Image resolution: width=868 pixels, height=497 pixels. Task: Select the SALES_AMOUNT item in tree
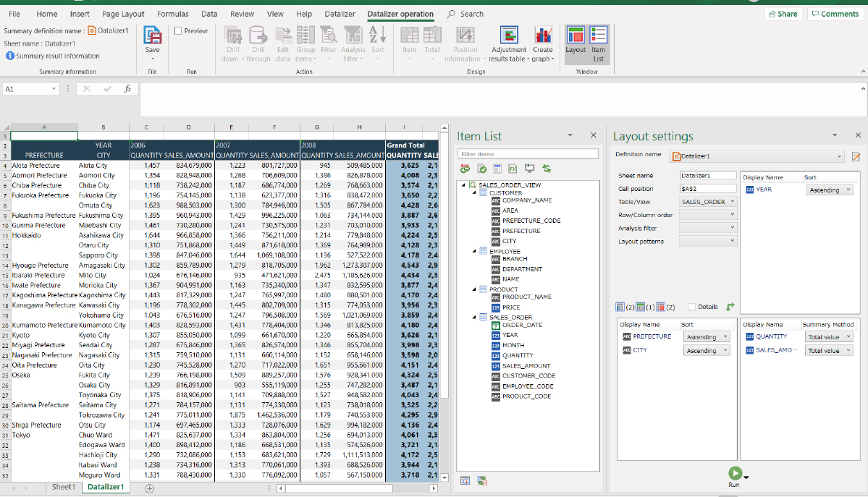[526, 366]
